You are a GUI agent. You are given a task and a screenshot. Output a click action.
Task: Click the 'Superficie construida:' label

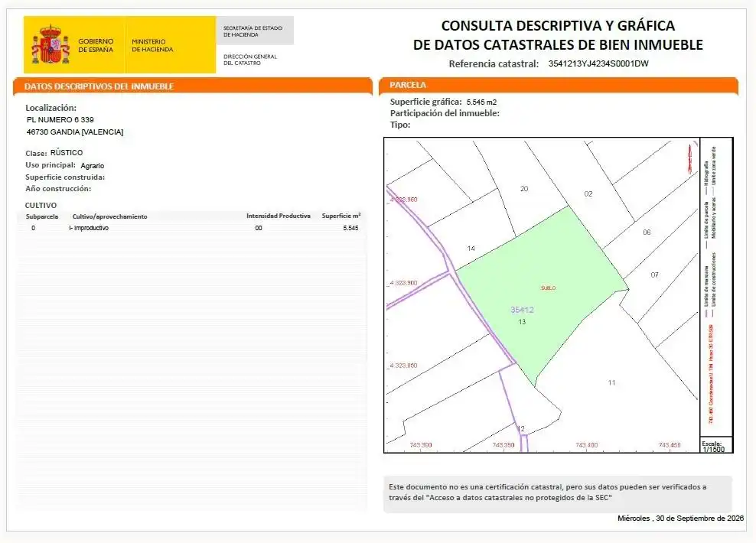click(x=65, y=177)
